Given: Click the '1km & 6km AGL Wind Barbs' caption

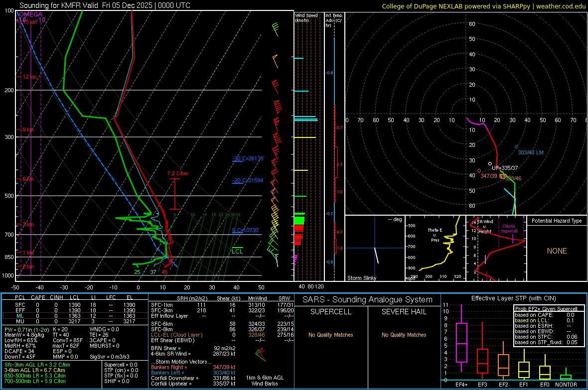Looking at the screenshot, I should click(x=265, y=381).
